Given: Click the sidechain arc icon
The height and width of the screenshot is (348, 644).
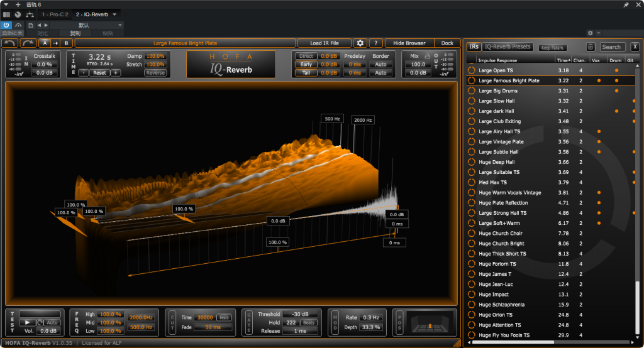Looking at the screenshot, I should pos(18,26).
